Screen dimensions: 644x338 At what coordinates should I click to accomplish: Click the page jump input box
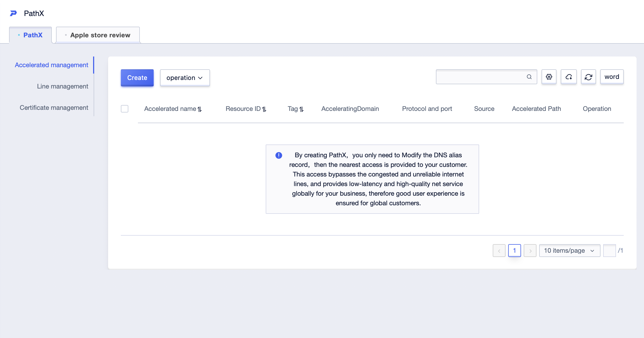click(610, 251)
